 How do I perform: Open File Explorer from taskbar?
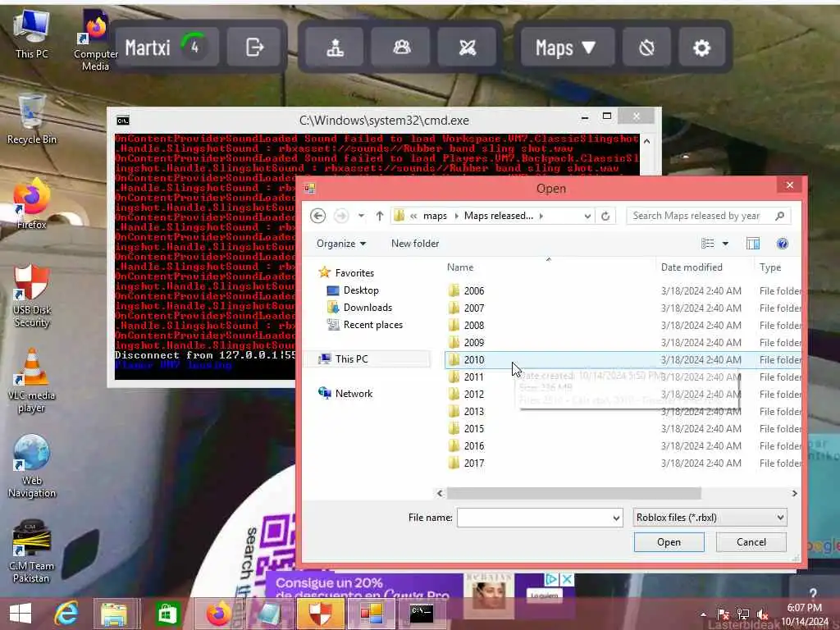(x=114, y=614)
